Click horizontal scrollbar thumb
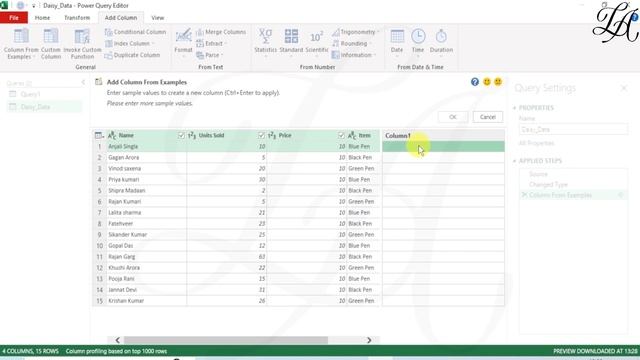 point(226,340)
